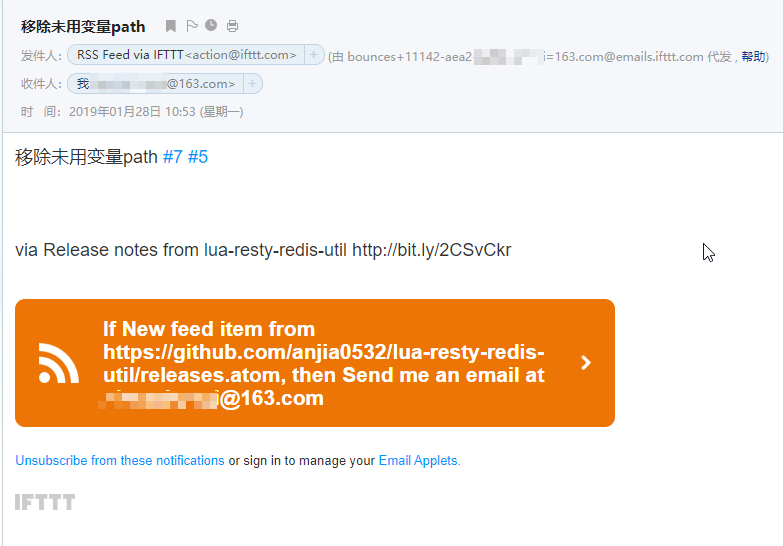
Task: Open the #7 issue link
Action: pyautogui.click(x=173, y=157)
